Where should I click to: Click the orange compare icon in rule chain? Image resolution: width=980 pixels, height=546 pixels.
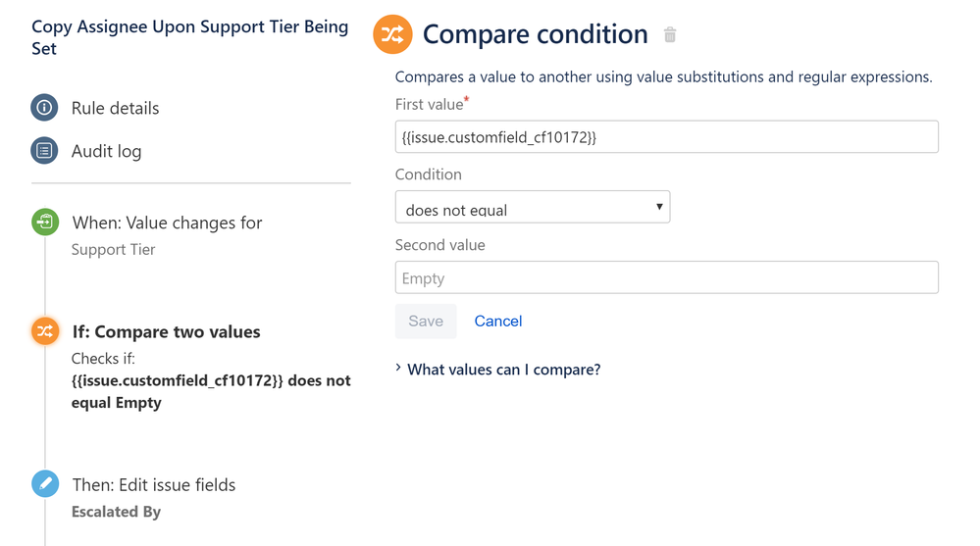point(45,331)
